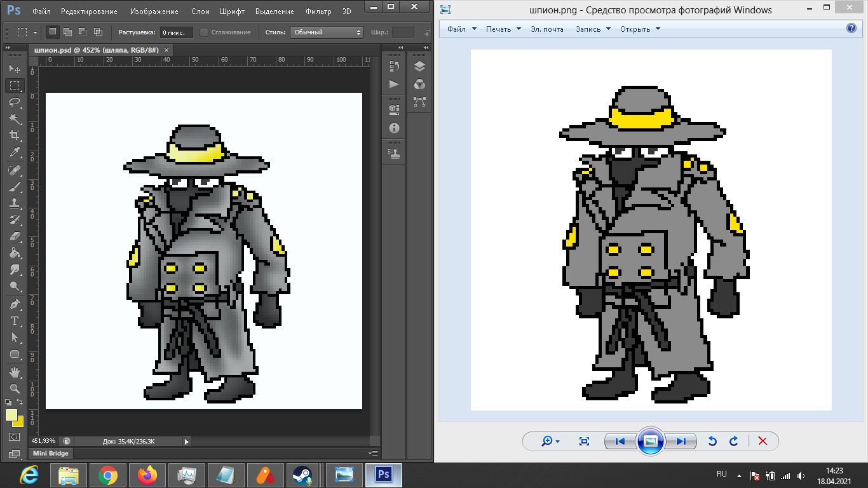Select the History Brush tool
Image resolution: width=868 pixels, height=488 pixels.
click(15, 220)
